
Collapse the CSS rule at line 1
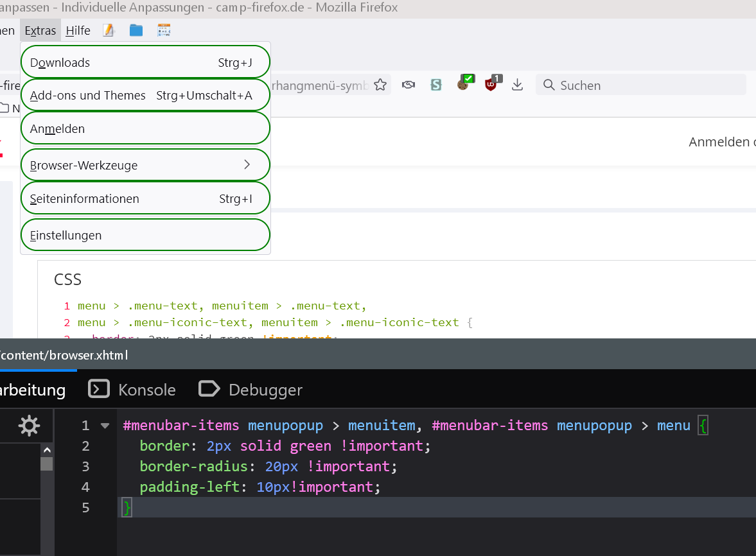(105, 426)
